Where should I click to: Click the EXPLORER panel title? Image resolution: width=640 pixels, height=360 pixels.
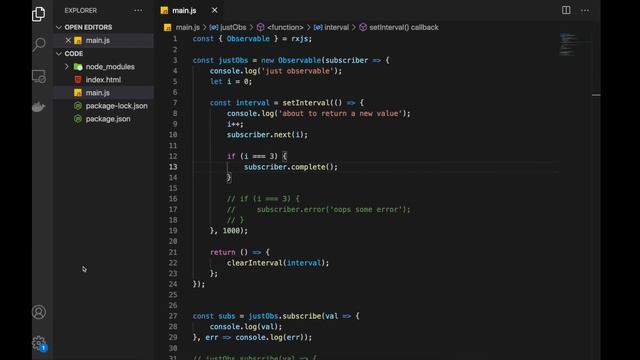81,11
